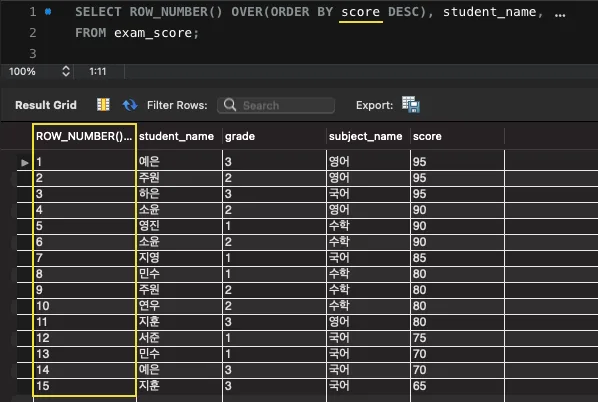The height and width of the screenshot is (402, 598).
Task: Select row number cell 13
Action: (x=84, y=354)
